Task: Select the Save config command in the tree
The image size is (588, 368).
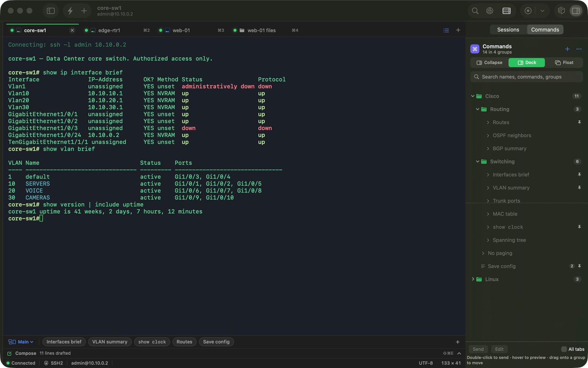Action: tap(527, 266)
